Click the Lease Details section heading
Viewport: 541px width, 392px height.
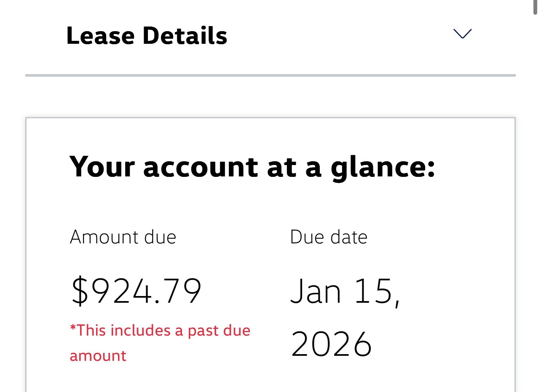(147, 36)
